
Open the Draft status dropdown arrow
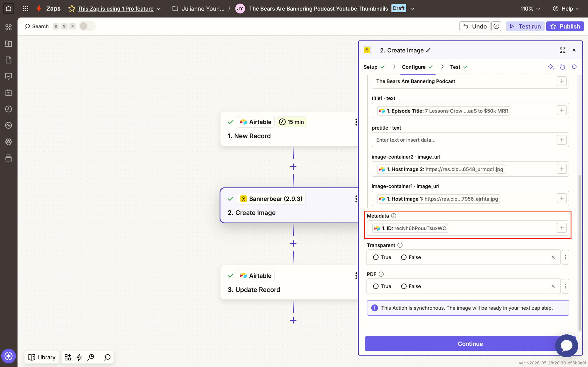click(x=412, y=9)
